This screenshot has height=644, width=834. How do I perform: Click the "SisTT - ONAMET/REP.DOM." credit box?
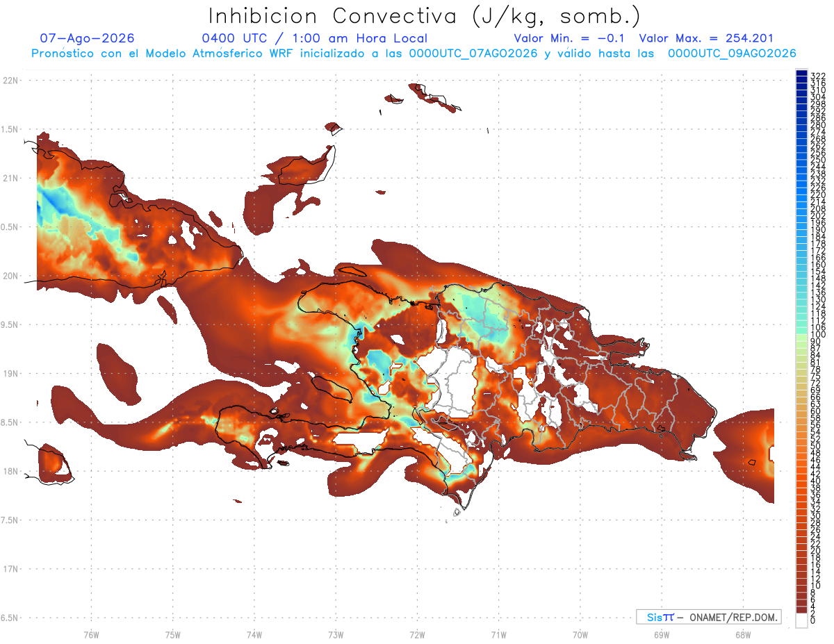click(x=708, y=617)
